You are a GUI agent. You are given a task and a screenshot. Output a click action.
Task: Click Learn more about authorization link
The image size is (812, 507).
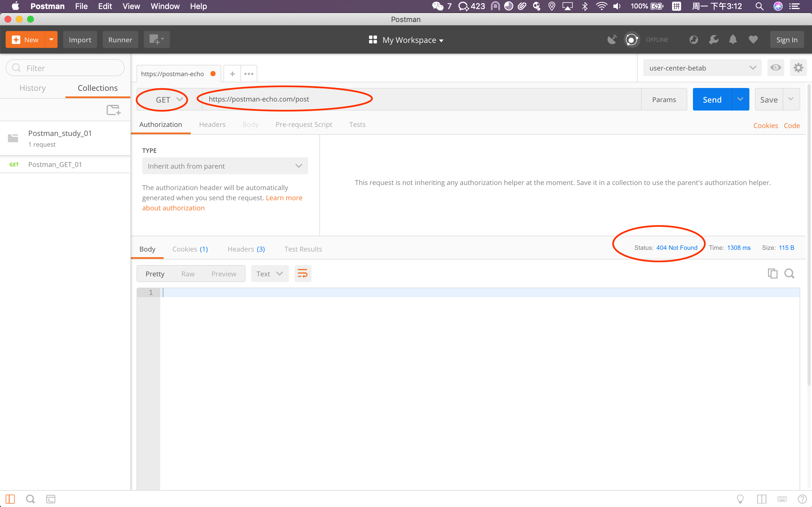point(222,202)
